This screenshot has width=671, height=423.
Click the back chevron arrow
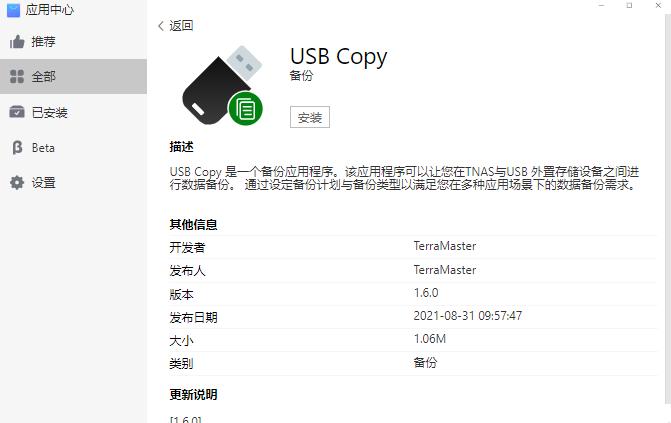pos(161,26)
